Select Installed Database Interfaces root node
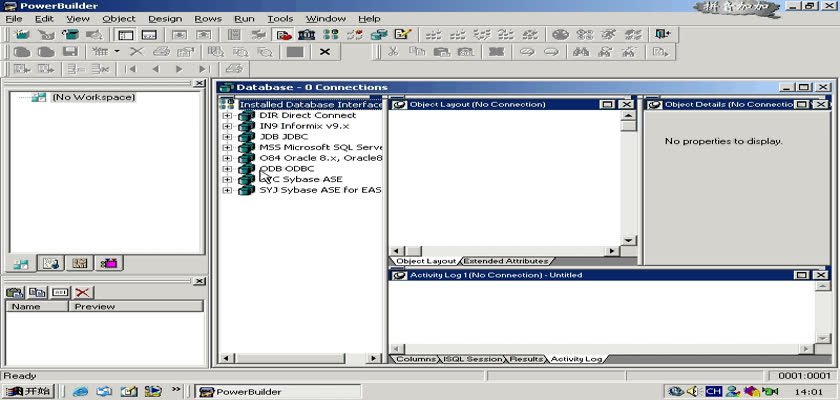 [311, 104]
